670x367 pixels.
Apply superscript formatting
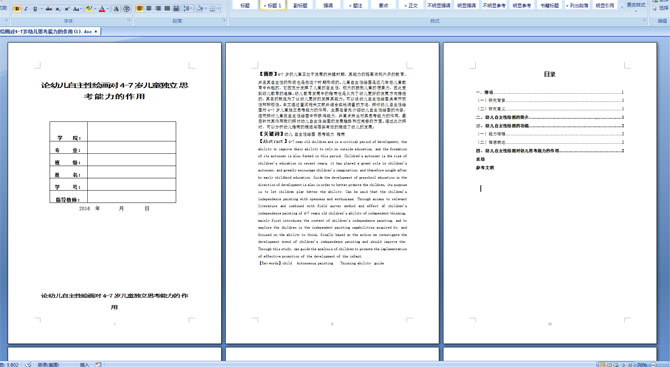click(x=67, y=9)
